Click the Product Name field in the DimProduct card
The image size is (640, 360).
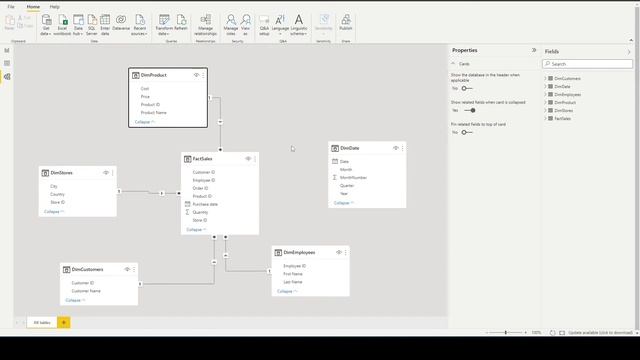[153, 113]
